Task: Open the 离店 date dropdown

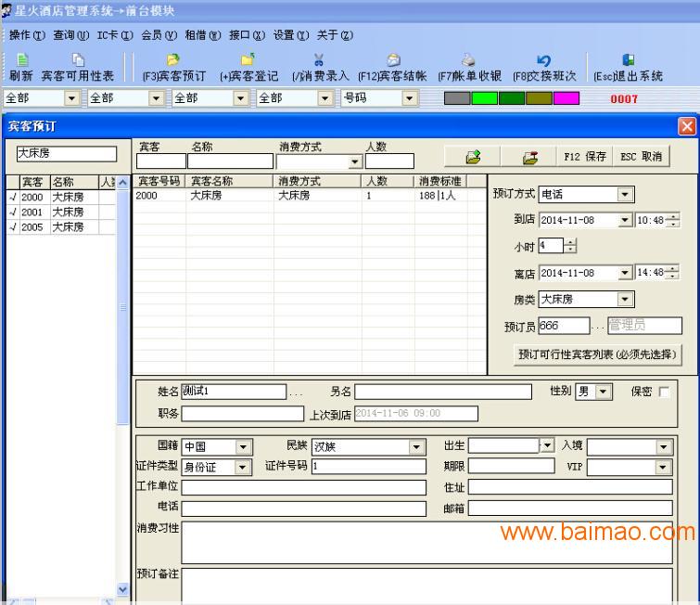Action: point(625,273)
